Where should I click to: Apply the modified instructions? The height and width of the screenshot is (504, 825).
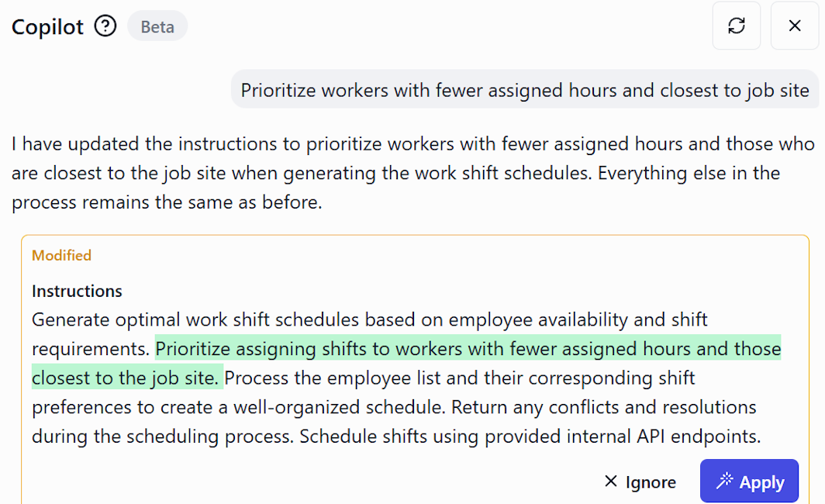(x=749, y=482)
